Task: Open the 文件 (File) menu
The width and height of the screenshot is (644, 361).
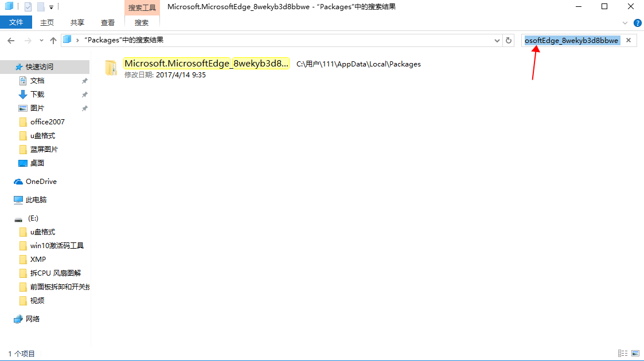Action: [16, 22]
